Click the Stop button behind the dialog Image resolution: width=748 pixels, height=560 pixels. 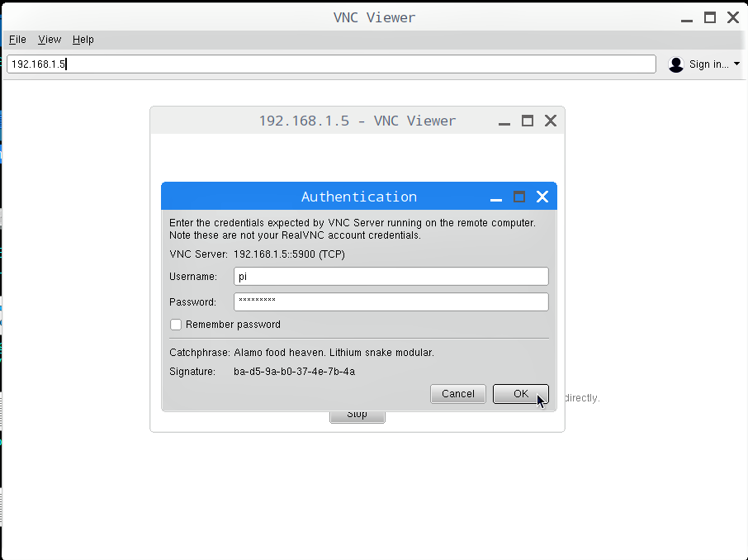(357, 415)
